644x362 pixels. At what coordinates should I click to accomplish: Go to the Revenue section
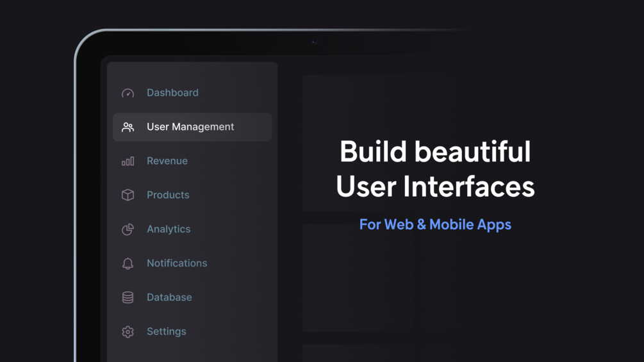coord(192,161)
